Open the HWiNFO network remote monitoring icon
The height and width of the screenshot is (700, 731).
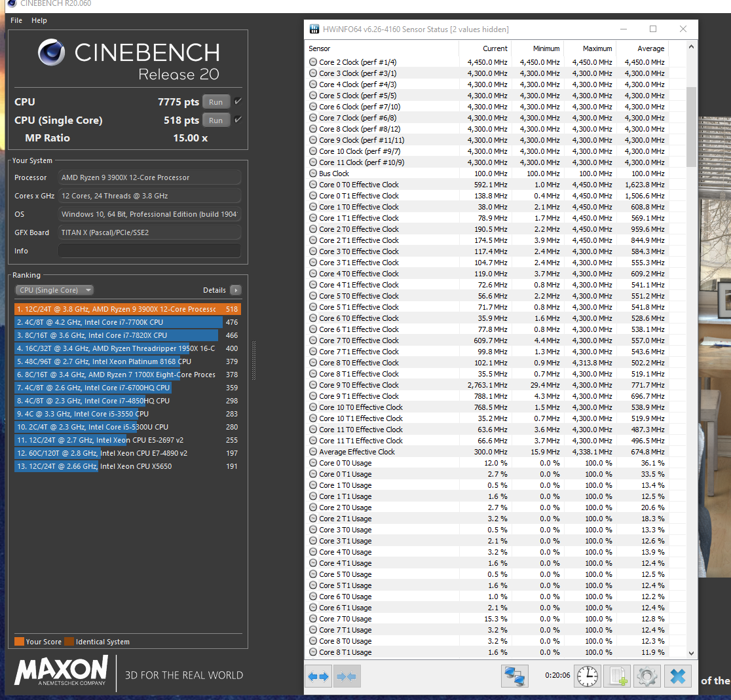(x=515, y=676)
